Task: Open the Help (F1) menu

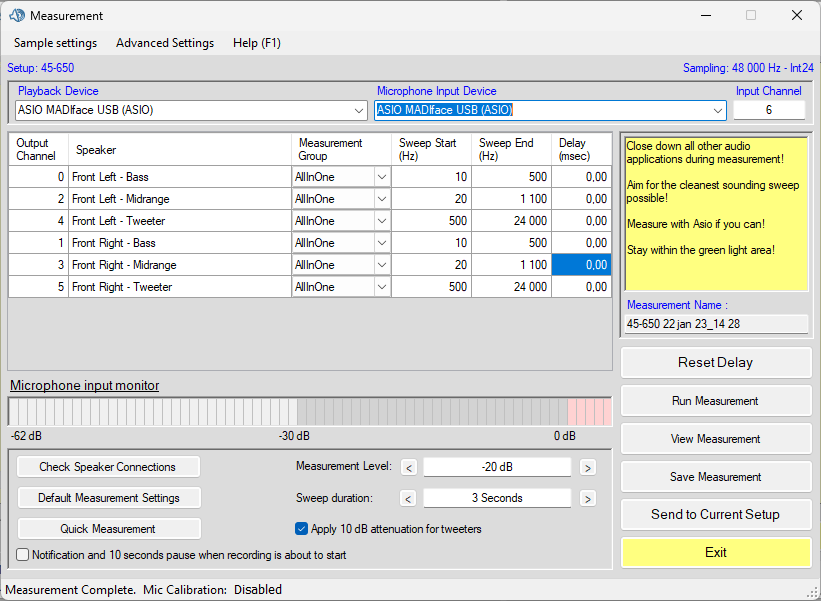Action: 257,43
